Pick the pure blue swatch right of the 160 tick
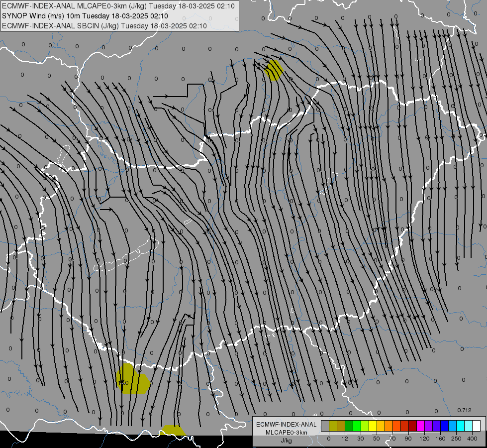 tap(444, 426)
